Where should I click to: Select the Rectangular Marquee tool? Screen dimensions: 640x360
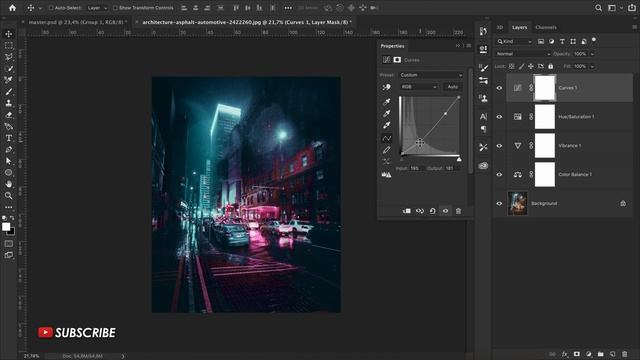coord(9,45)
